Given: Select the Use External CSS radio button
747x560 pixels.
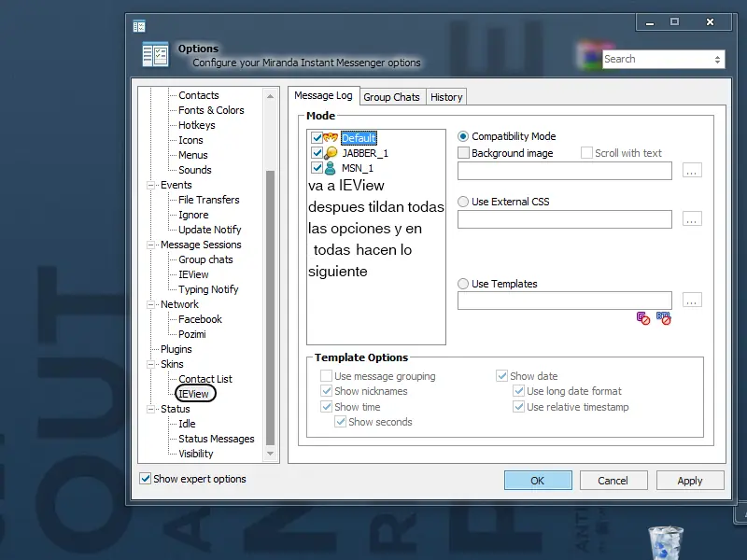Looking at the screenshot, I should 463,202.
